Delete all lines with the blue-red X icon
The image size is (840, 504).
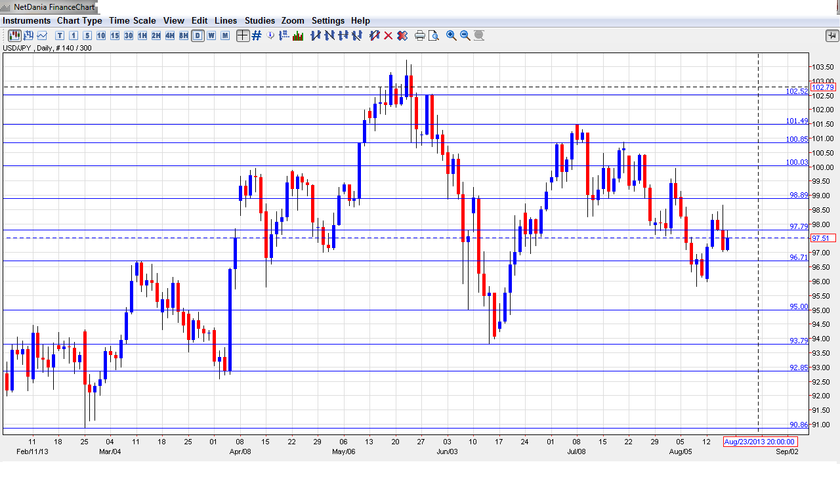pos(402,35)
